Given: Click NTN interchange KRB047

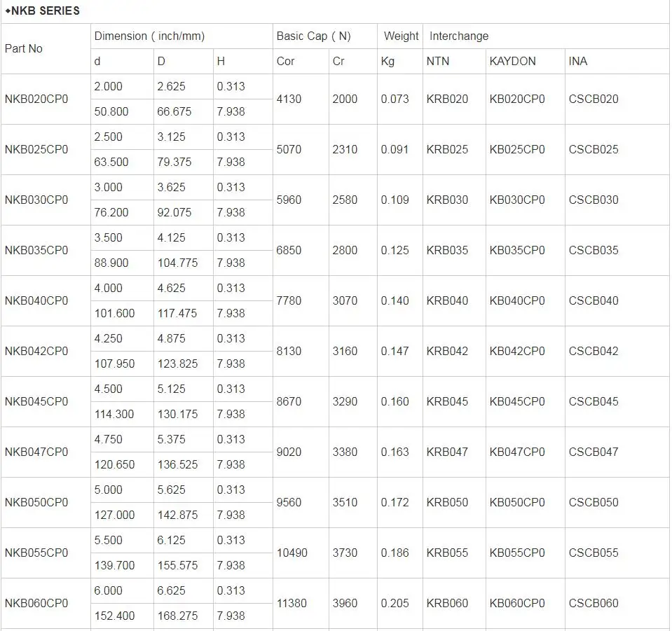Looking at the screenshot, I should coord(448,452).
